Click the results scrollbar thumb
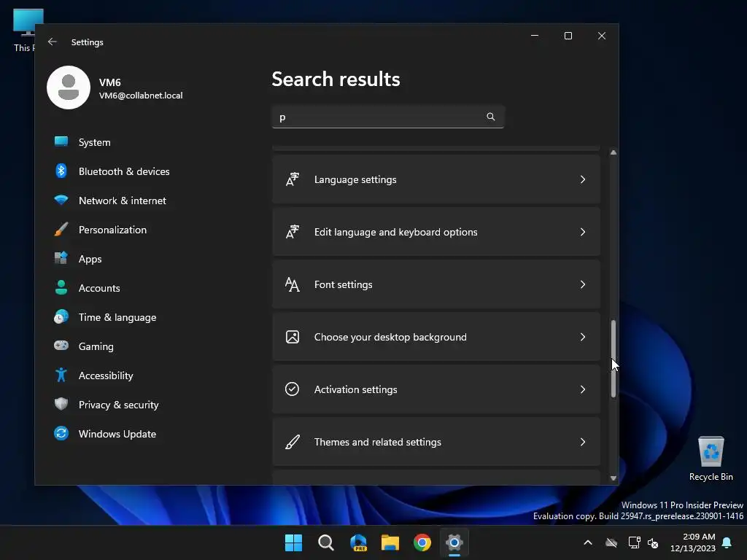This screenshot has height=560, width=747. coord(613,359)
